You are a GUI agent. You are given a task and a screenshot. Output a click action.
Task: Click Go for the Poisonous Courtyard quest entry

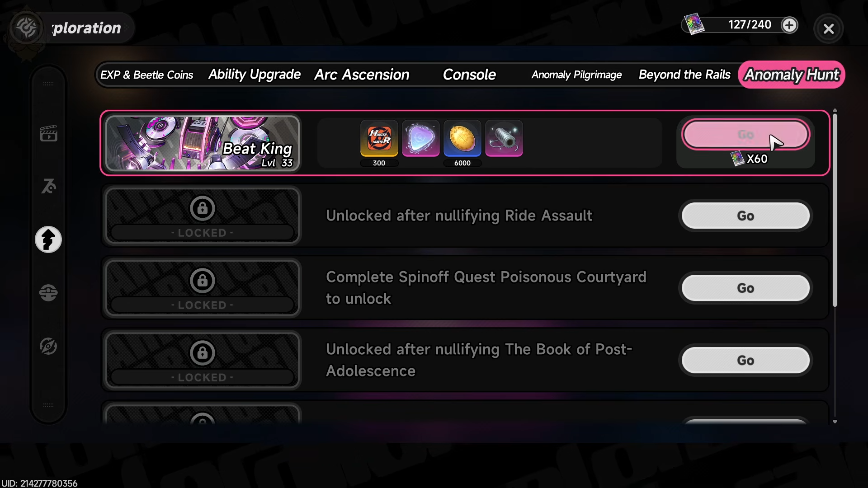click(x=745, y=288)
